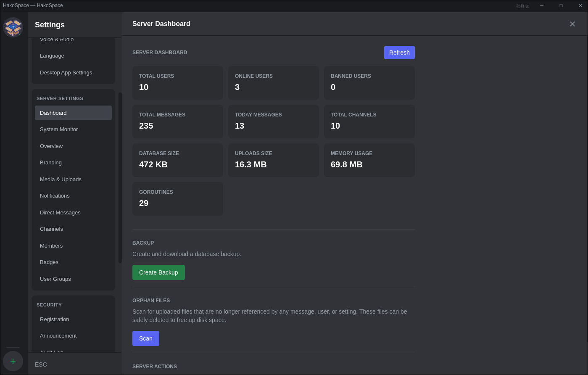Screen dimensions: 588x375
Task: Start an orphan files Scan
Action: pyautogui.click(x=145, y=338)
